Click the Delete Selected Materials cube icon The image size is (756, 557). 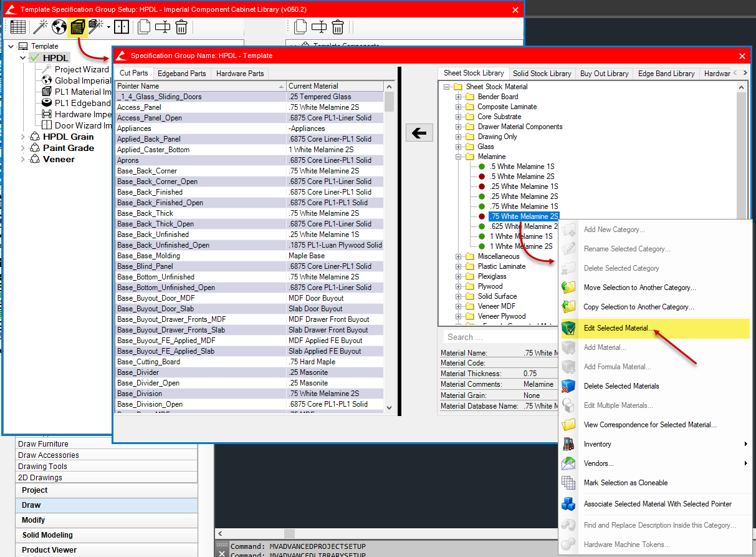coord(568,386)
